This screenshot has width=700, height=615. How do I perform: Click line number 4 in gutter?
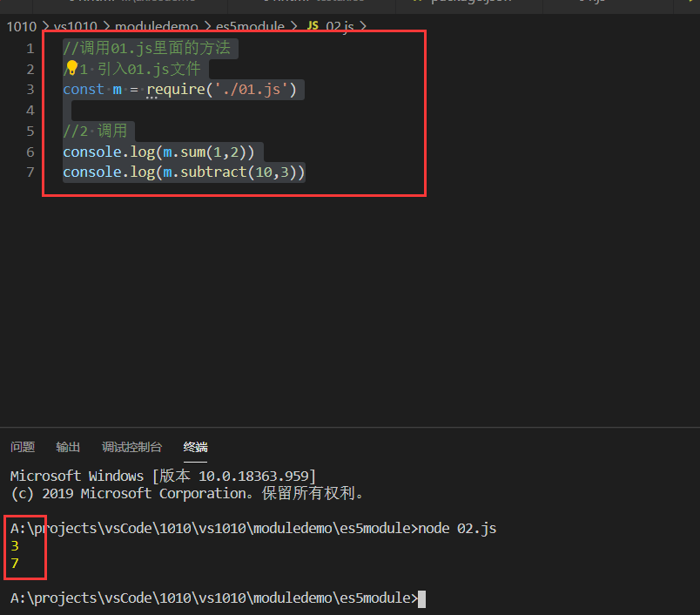click(x=30, y=111)
